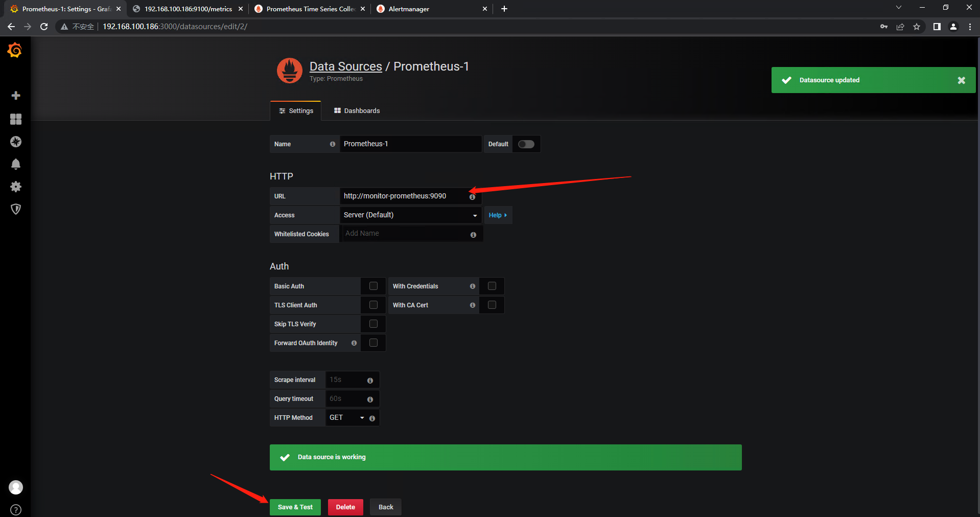Click the browser share icon
The width and height of the screenshot is (980, 517).
point(900,27)
